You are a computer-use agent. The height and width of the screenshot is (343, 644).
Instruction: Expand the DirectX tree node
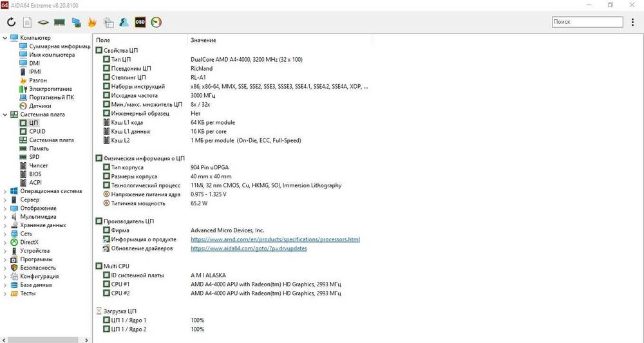pos(5,243)
